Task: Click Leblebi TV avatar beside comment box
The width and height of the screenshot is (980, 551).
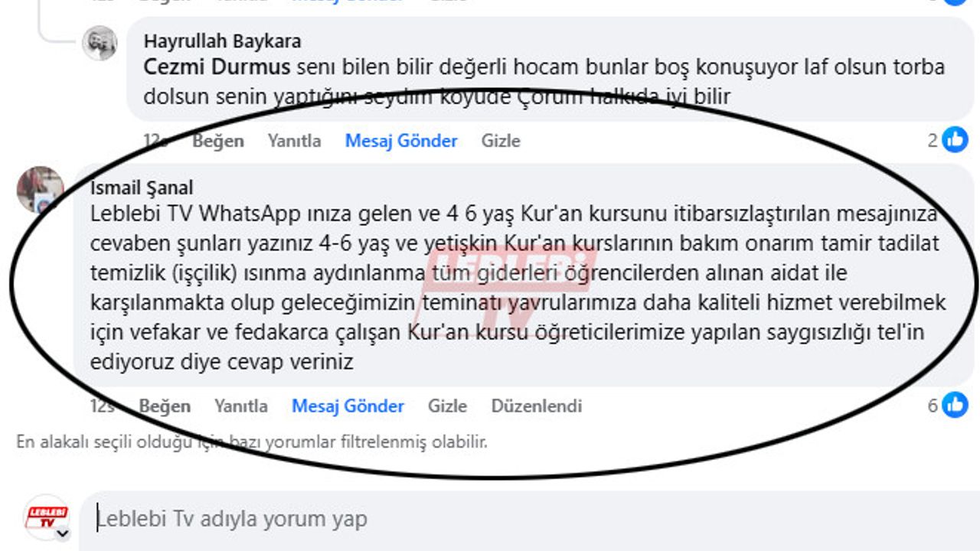Action: 46,517
